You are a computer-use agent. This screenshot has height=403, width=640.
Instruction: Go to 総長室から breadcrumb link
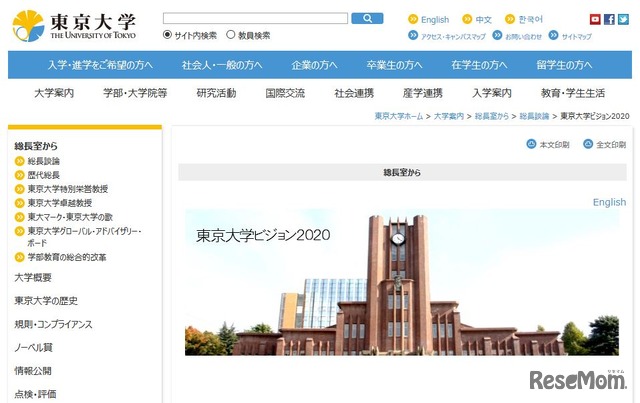pos(491,116)
